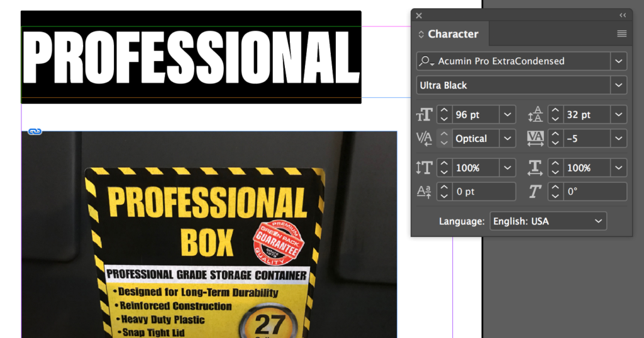
Task: Open the tracking dropdown
Action: tap(619, 138)
